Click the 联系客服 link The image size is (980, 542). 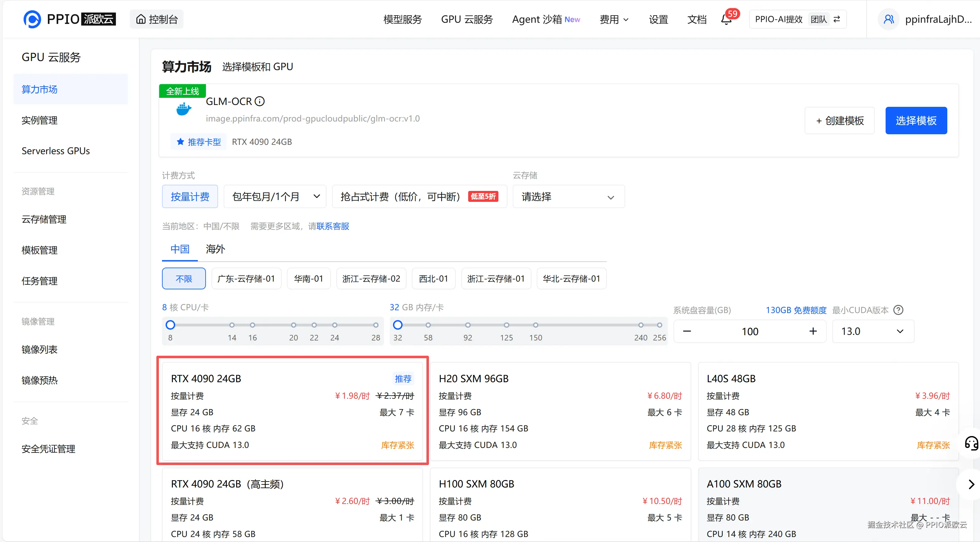pos(333,226)
